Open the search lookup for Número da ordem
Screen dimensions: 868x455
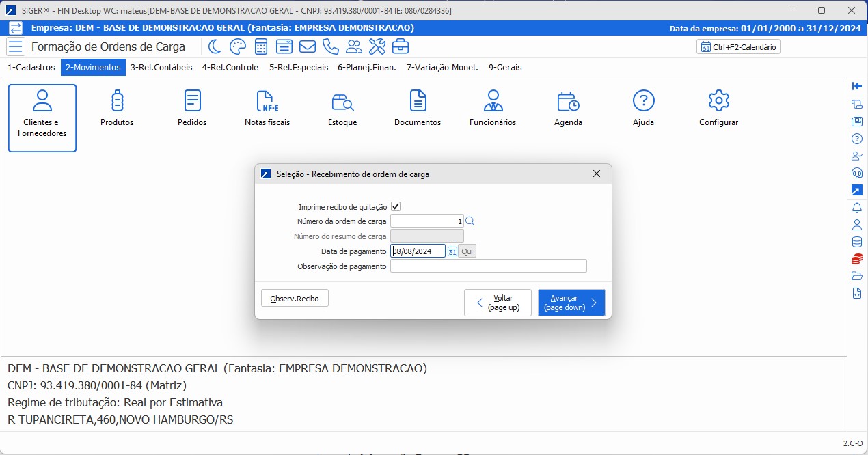tap(469, 220)
